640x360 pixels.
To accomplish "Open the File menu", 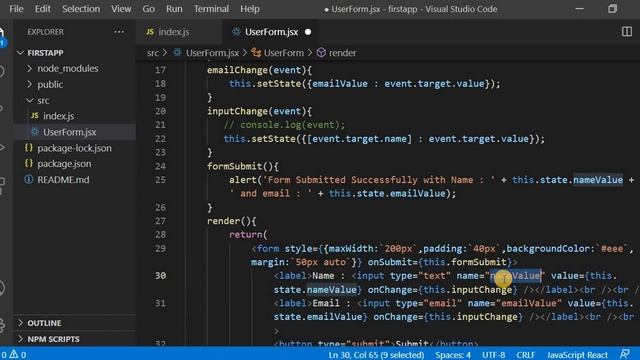I will [16, 9].
